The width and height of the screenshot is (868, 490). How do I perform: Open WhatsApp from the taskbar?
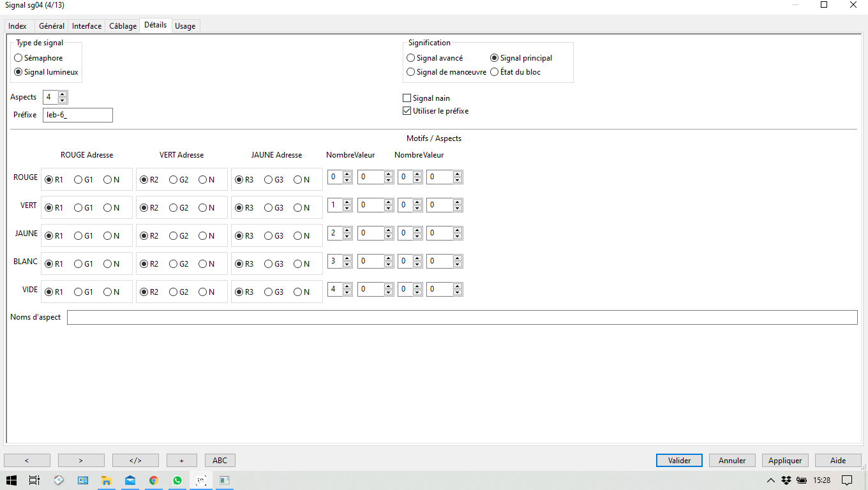tap(177, 480)
